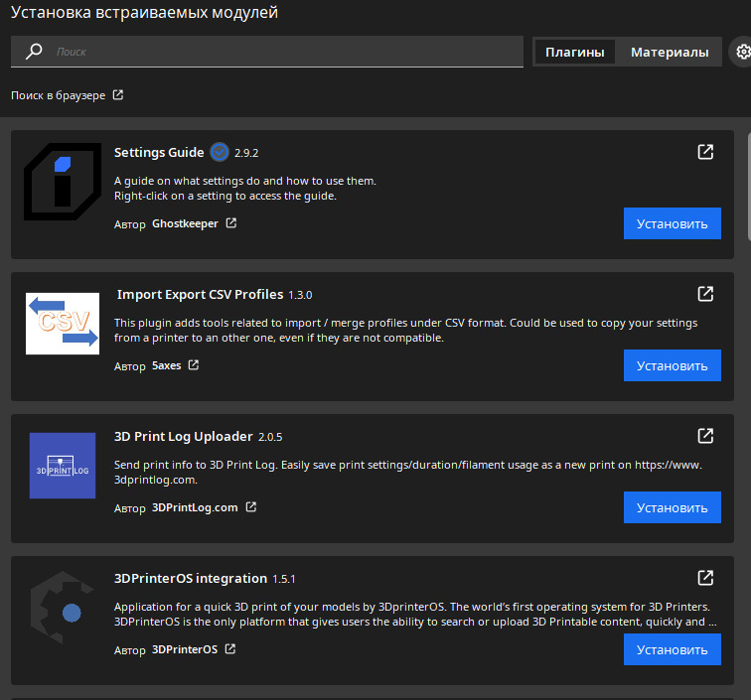Open 3DPrinterOS integration external link icon
Viewport: 751px width, 700px height.
click(x=705, y=578)
